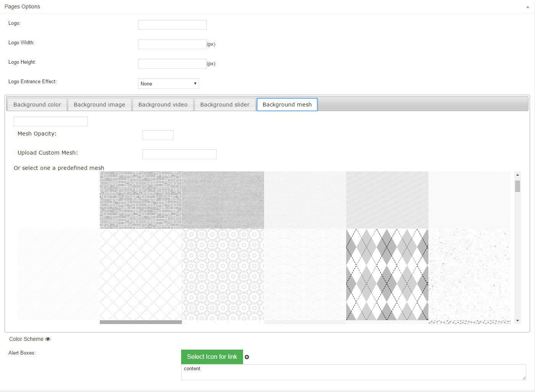Click the mesh list scroll down arrow
Image resolution: width=535 pixels, height=392 pixels.
coord(517,321)
